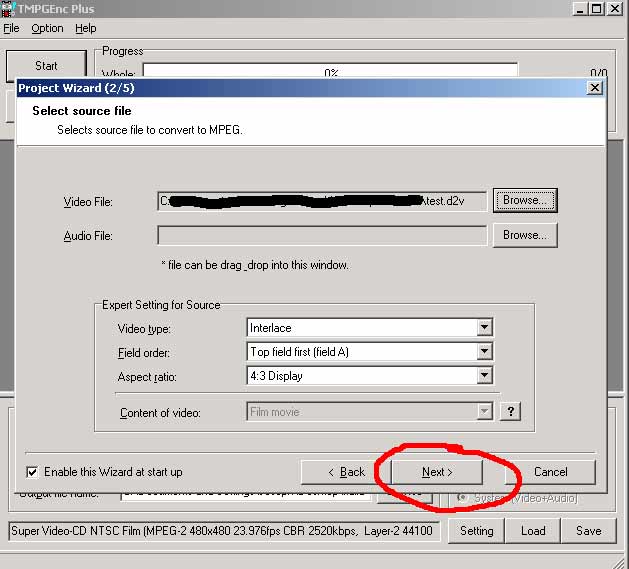Cancel the Project Wizard
This screenshot has height=569, width=629.
[550, 472]
